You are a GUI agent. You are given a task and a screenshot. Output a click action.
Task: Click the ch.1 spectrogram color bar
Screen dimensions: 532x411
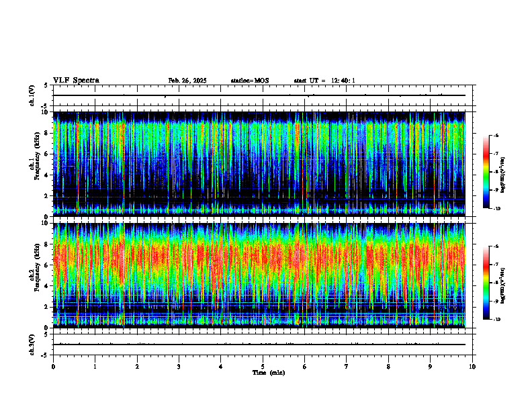486,172
